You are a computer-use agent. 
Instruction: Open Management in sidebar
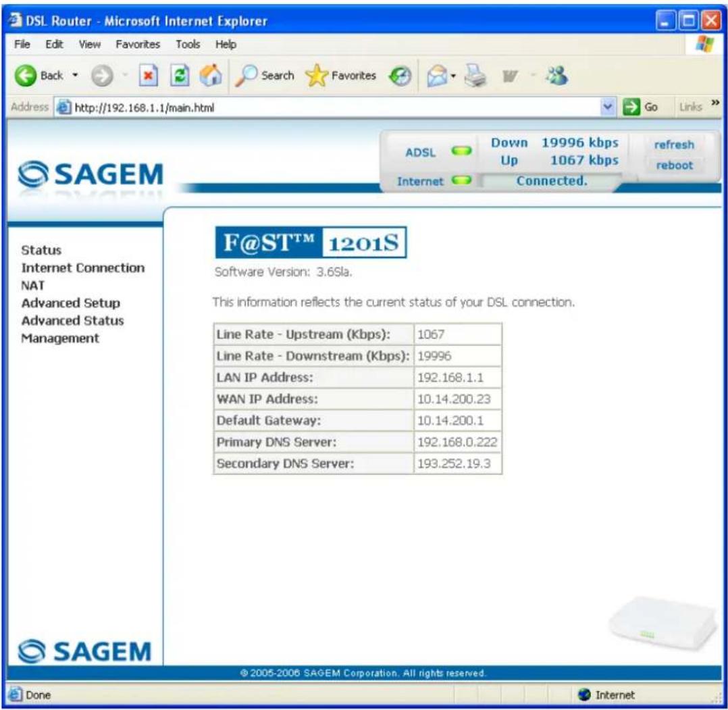tap(60, 338)
